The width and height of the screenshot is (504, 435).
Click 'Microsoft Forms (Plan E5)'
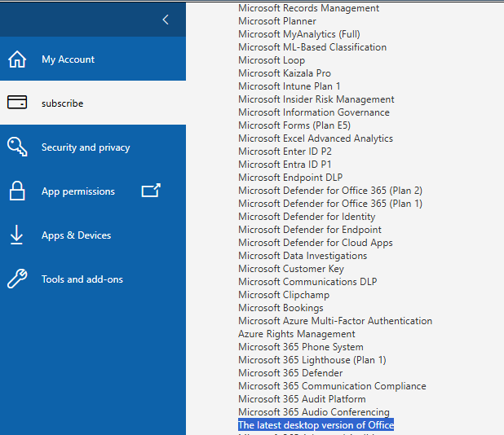pyautogui.click(x=294, y=125)
